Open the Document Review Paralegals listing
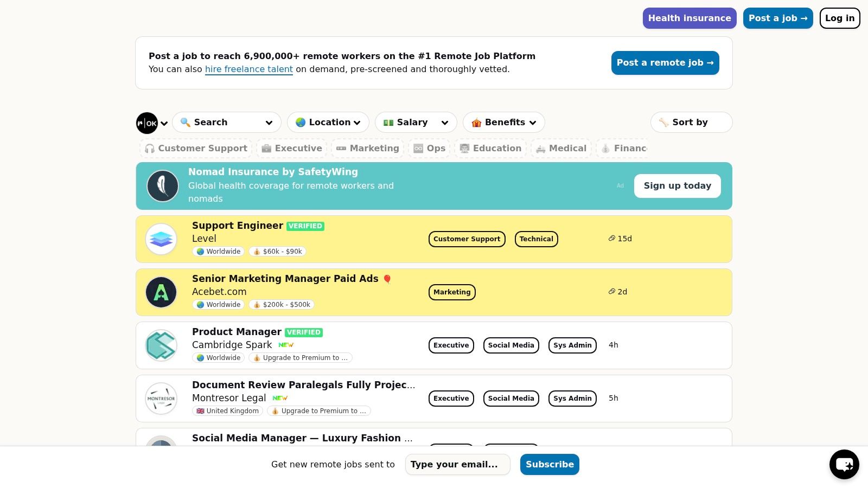 304,385
